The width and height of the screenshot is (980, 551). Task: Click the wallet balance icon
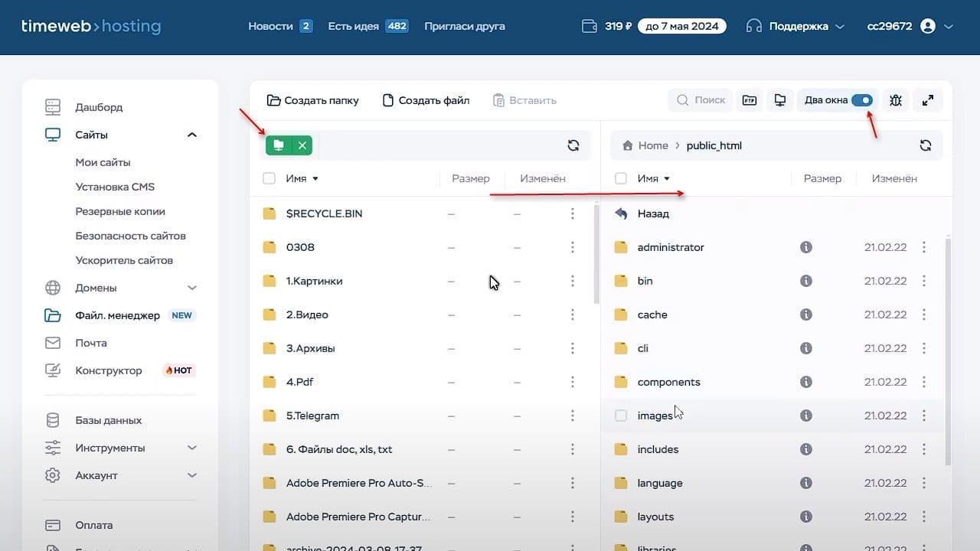590,26
